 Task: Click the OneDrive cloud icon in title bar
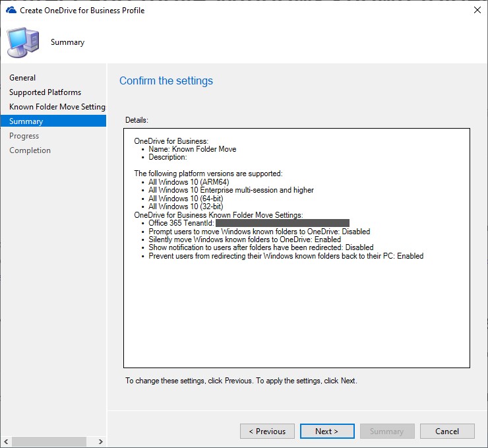click(11, 11)
